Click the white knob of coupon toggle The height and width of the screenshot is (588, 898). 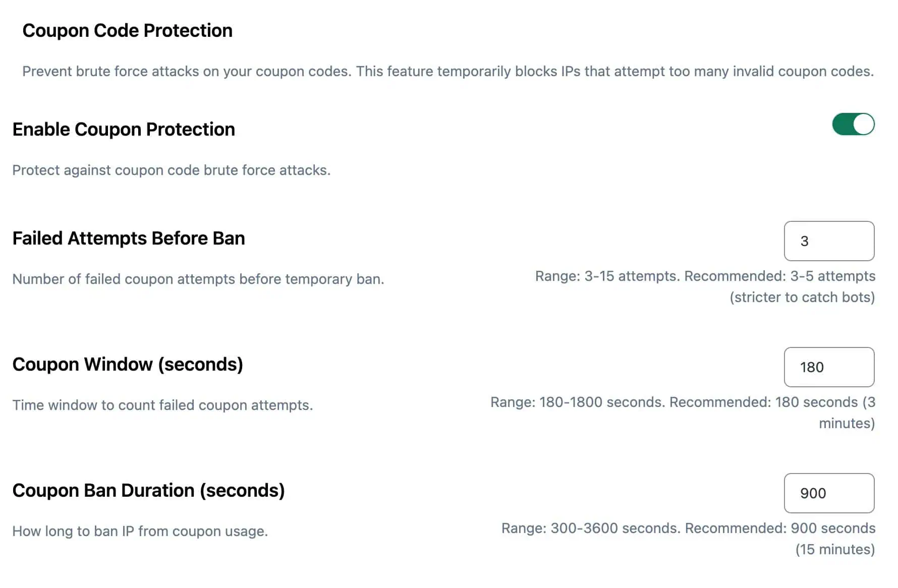[x=863, y=125]
